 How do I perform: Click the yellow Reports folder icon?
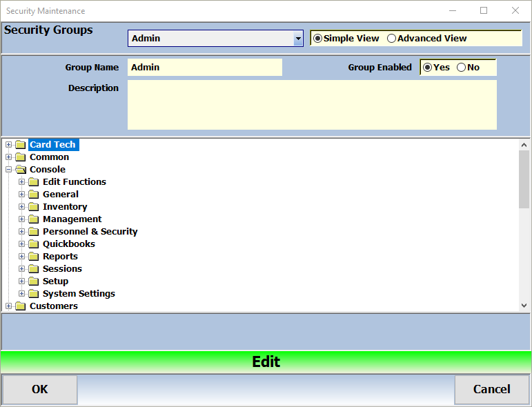coord(33,257)
